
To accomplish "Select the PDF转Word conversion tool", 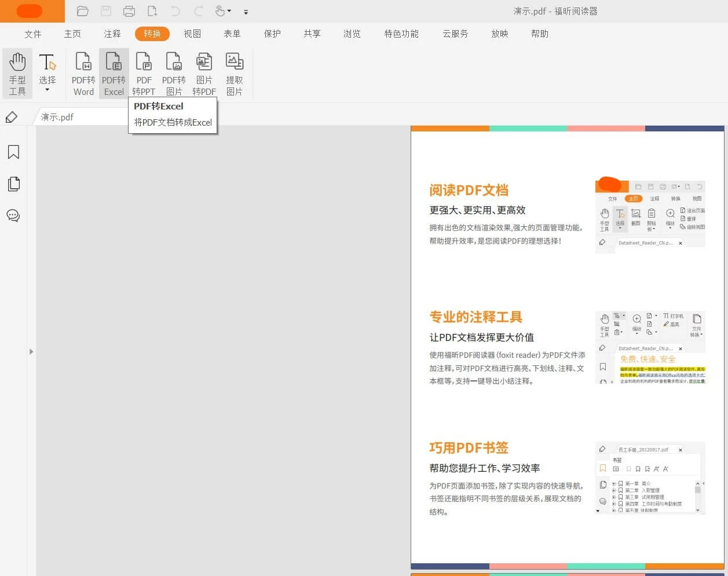I will tap(83, 73).
